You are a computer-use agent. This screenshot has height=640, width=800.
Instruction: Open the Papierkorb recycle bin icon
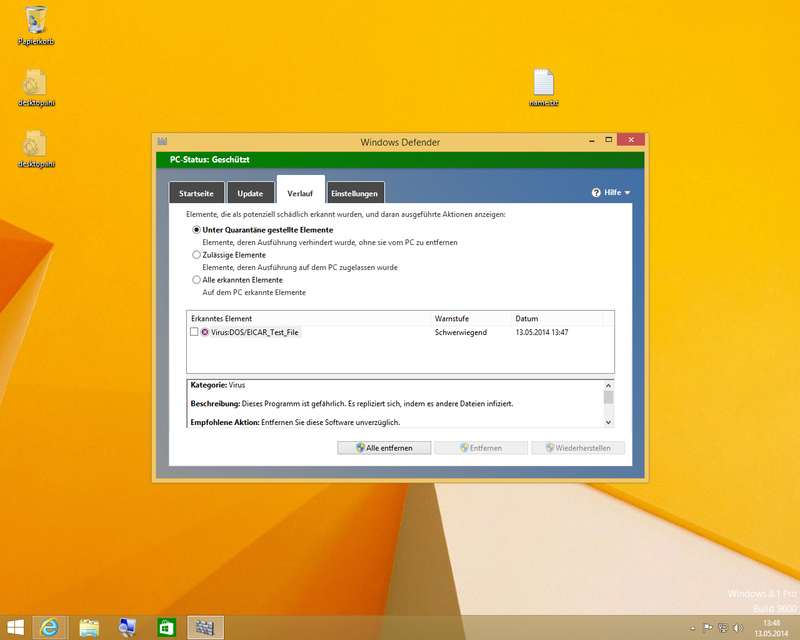(x=35, y=20)
